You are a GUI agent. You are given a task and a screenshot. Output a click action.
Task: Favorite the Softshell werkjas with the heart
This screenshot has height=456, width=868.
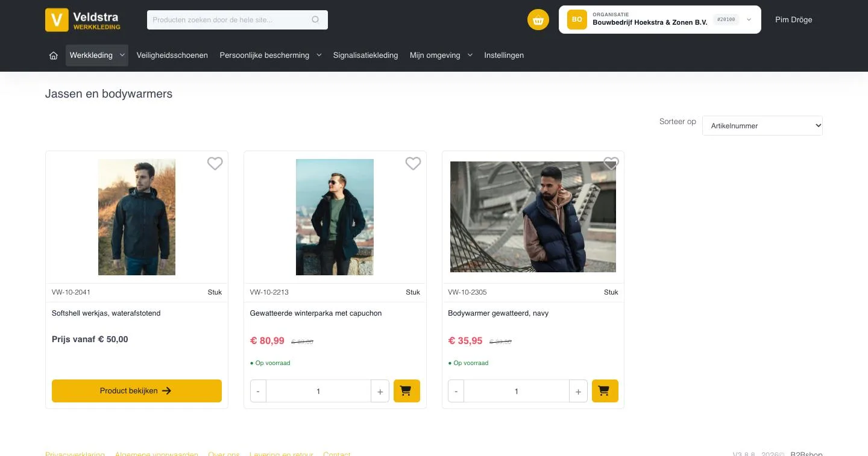coord(215,163)
